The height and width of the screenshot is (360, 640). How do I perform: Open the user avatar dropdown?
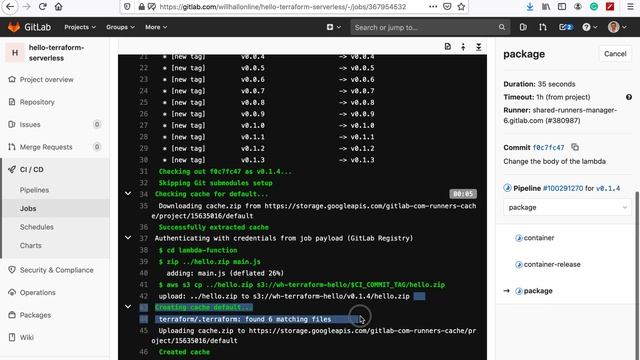[x=616, y=27]
